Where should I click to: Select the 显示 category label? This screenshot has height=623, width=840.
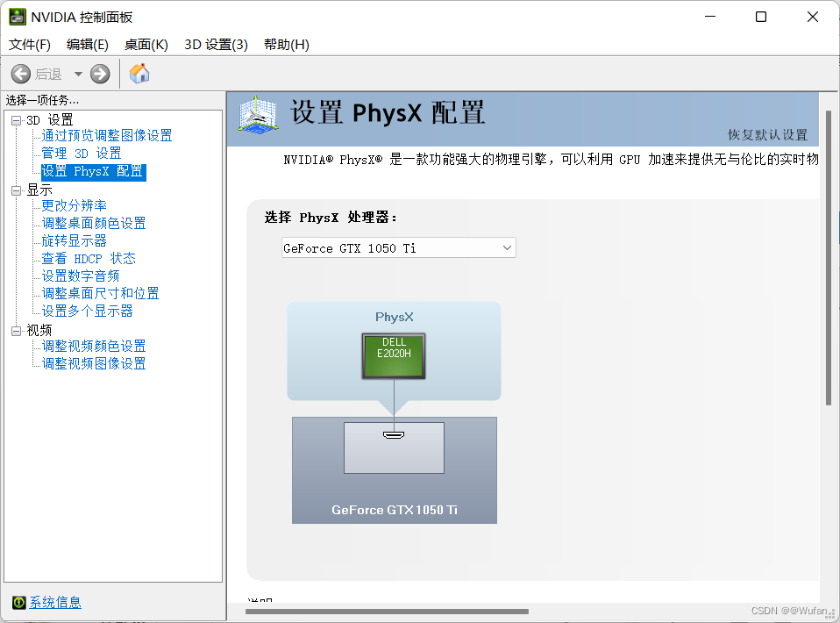point(39,190)
